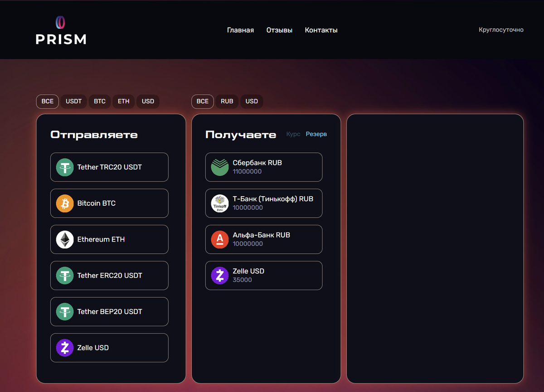
Task: Switch to Курс view
Action: (x=293, y=134)
